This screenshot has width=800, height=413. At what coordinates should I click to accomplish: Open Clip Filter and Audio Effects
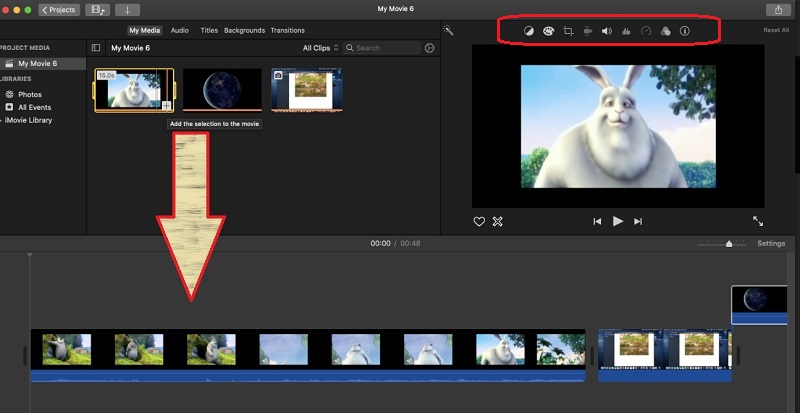pos(665,31)
